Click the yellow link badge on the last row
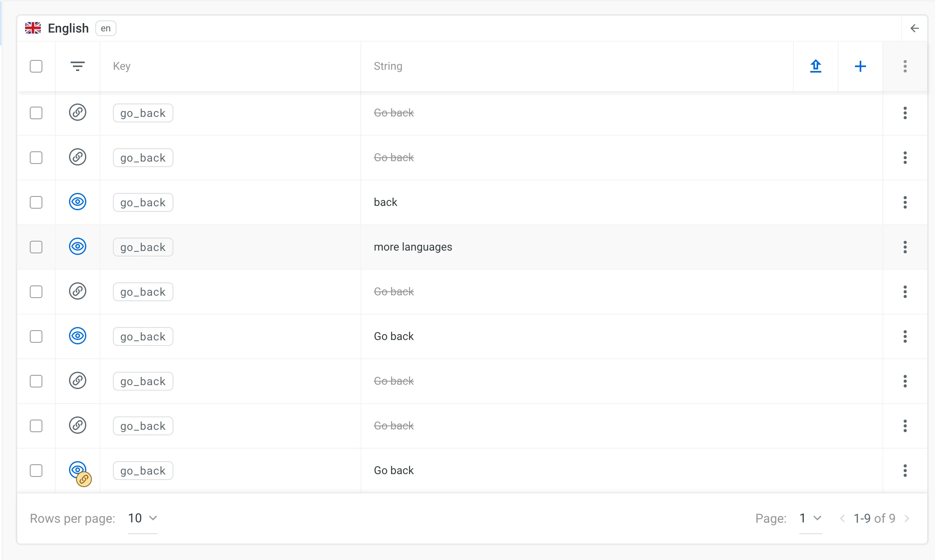The height and width of the screenshot is (560, 935). point(84,479)
